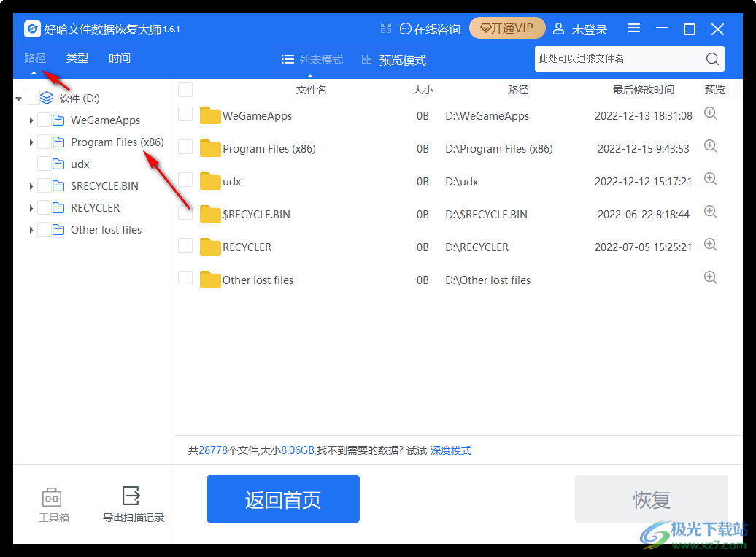Click the RECYCLER yellow folder icon in list
Screen dimensions: 756x557
(x=210, y=247)
